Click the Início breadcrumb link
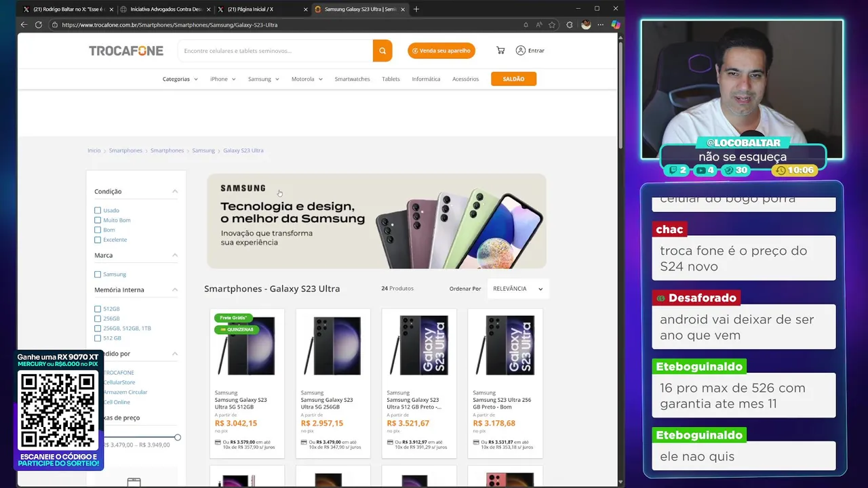 pos(94,150)
